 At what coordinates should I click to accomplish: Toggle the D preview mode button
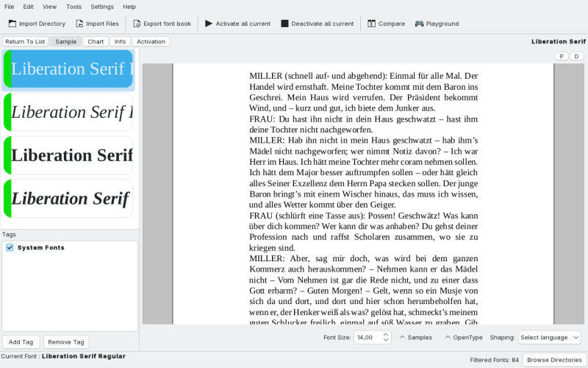(576, 57)
